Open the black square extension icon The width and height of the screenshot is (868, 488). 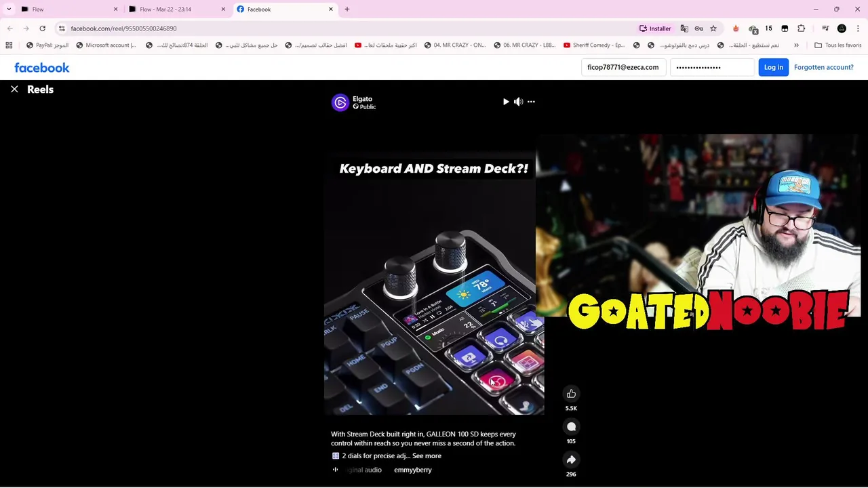click(x=785, y=28)
